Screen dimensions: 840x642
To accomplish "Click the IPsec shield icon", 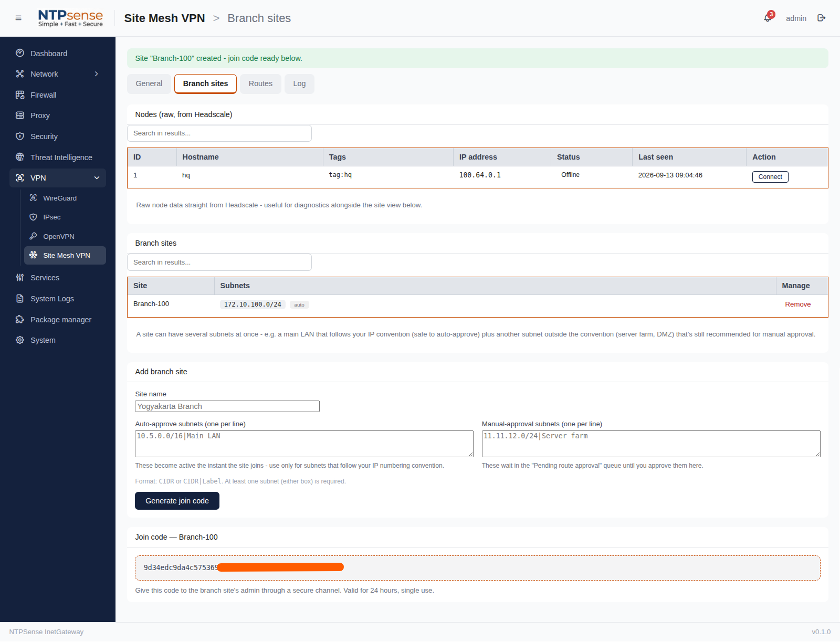I will pos(34,217).
